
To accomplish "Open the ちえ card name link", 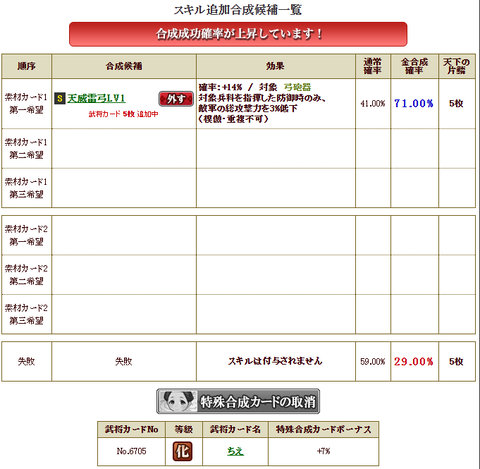I will pos(235,451).
